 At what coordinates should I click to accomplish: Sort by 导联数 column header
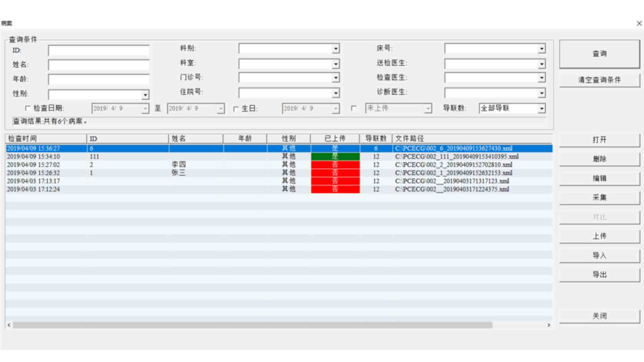point(376,138)
